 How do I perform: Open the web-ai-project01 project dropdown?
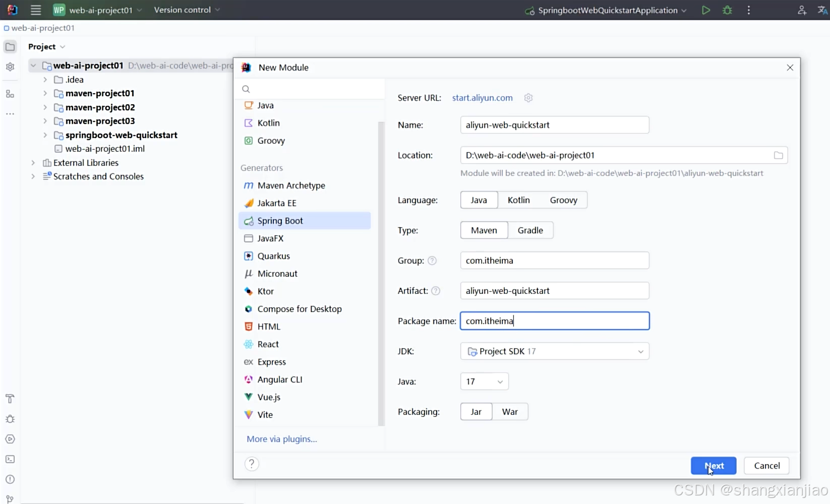coord(98,10)
